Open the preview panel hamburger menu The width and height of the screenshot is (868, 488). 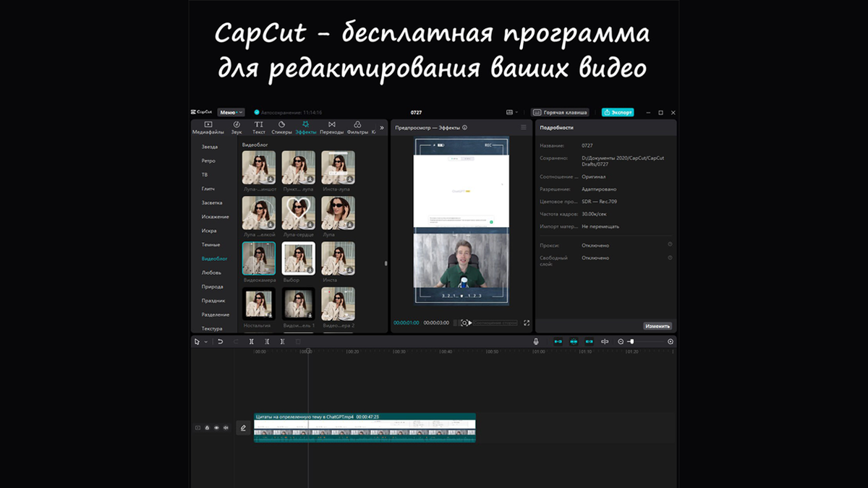point(524,127)
